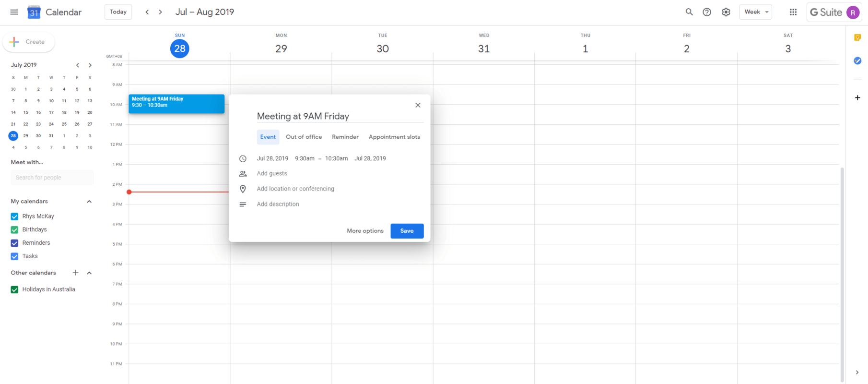Click the Today button
Image resolution: width=868 pixels, height=384 pixels.
tap(118, 12)
